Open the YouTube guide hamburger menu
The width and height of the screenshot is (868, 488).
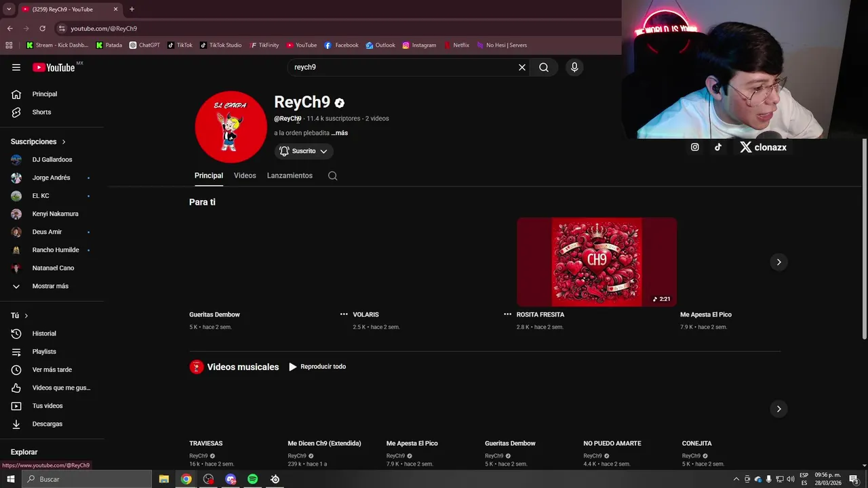point(16,67)
